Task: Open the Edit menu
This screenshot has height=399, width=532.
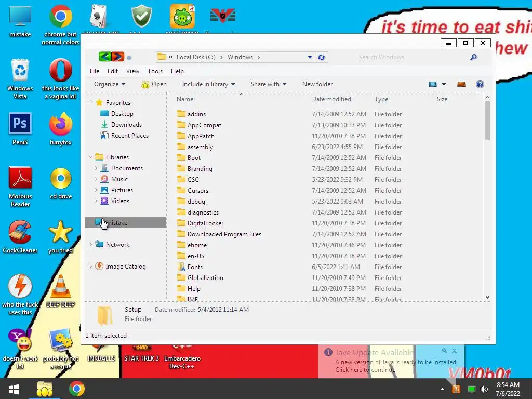Action: pos(113,71)
